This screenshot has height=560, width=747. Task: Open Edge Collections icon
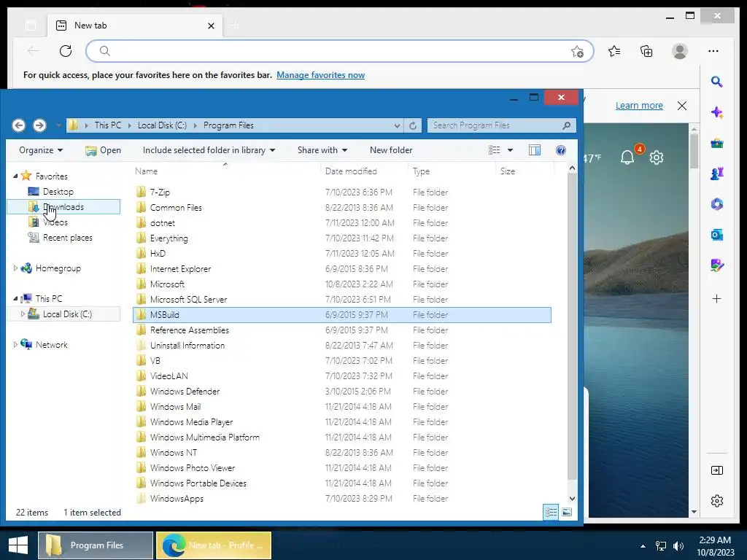(646, 51)
